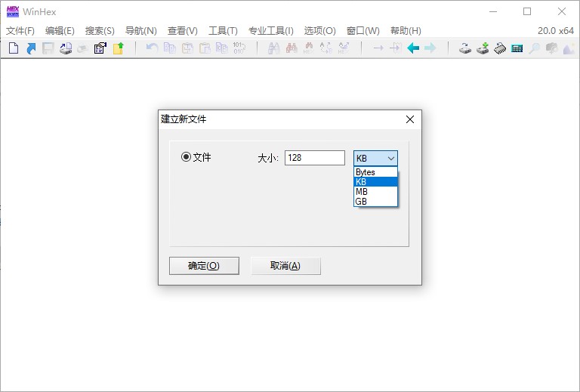Image resolution: width=580 pixels, height=392 pixels.
Task: Choose KB in the unit list
Action: [375, 181]
